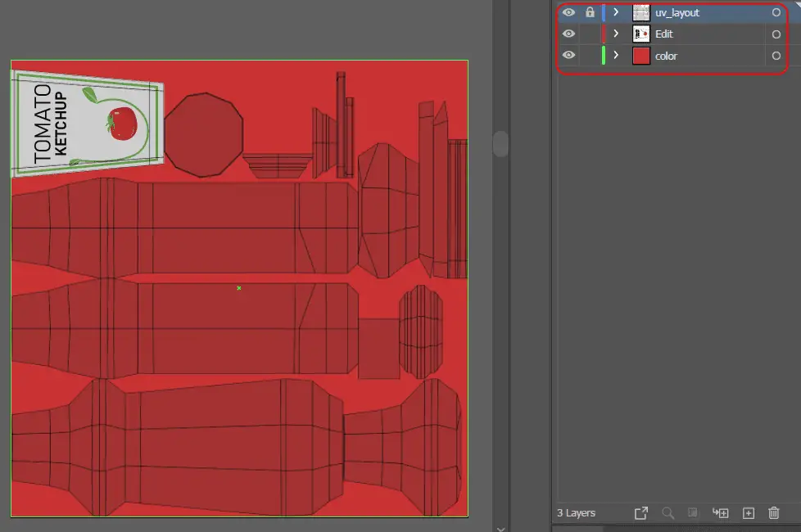Click the canvas vertical scrollbar thumb
Image resolution: width=801 pixels, height=532 pixels.
[500, 144]
